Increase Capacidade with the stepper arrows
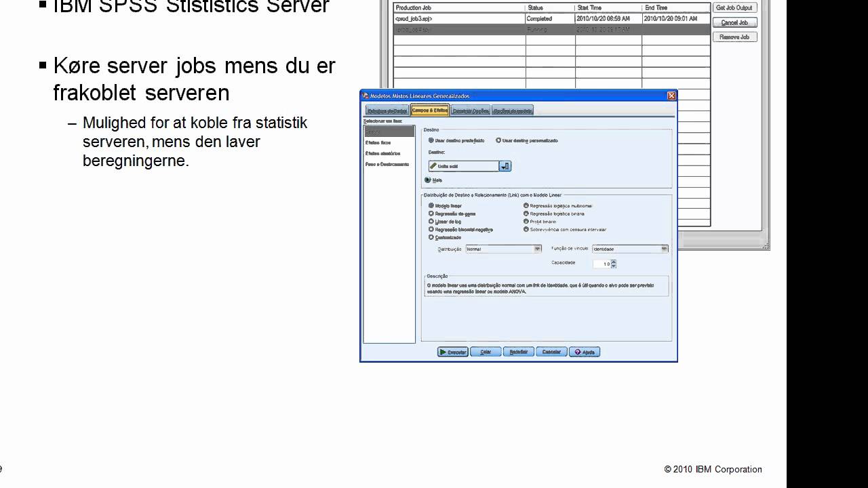868x488 pixels. point(614,262)
